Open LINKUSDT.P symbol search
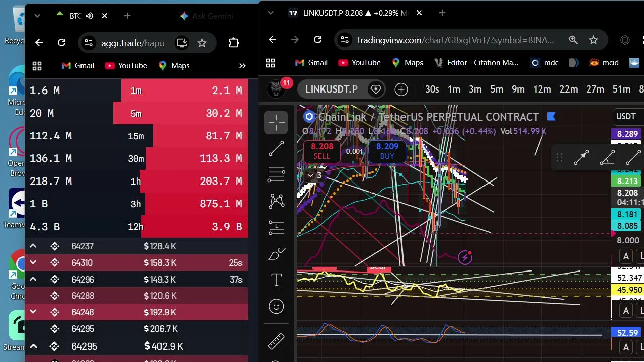The height and width of the screenshot is (362, 644). click(332, 89)
